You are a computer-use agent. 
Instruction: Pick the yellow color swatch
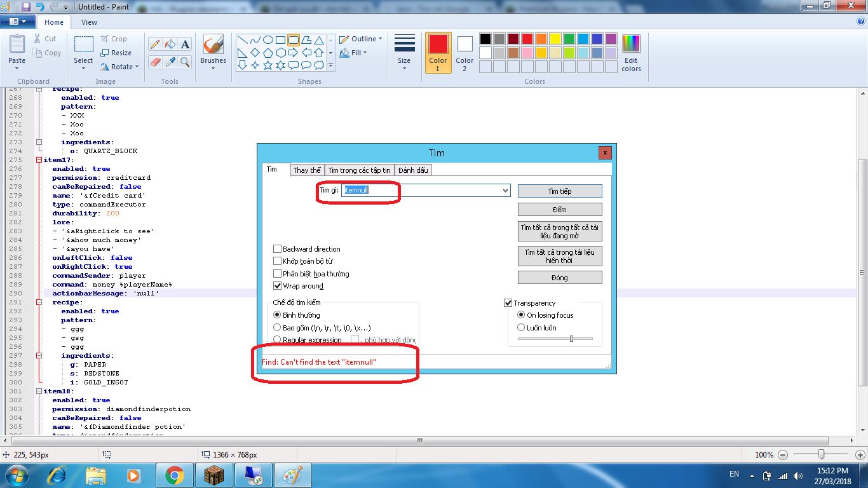(555, 39)
